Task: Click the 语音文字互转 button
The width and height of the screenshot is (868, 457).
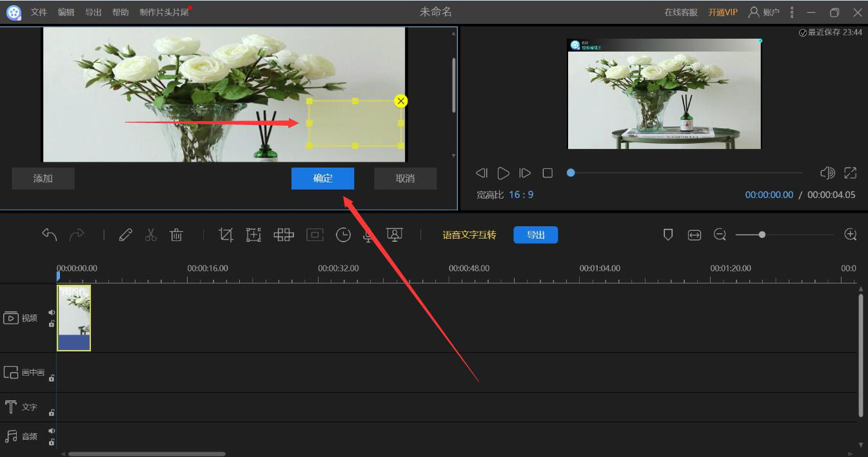Action: pos(469,235)
